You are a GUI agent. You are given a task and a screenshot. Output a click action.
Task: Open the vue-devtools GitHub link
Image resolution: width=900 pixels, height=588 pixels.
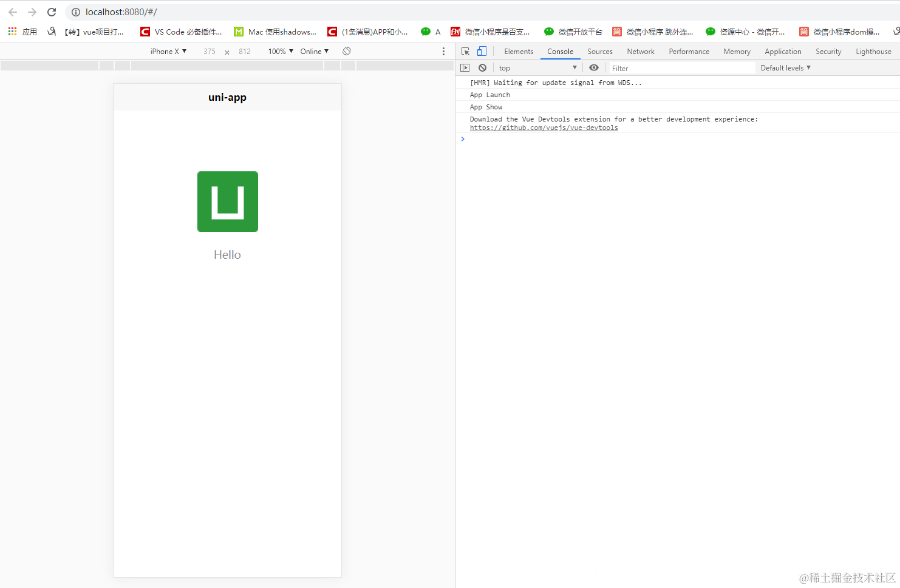(544, 128)
